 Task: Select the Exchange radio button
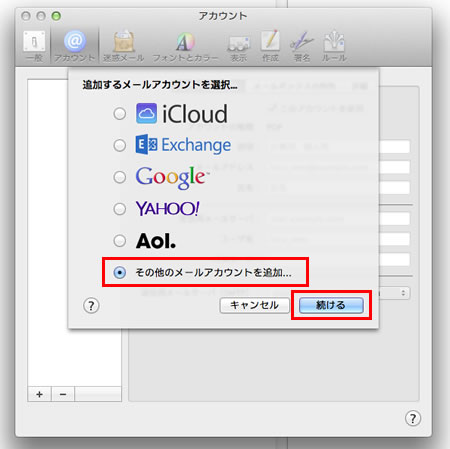(119, 145)
